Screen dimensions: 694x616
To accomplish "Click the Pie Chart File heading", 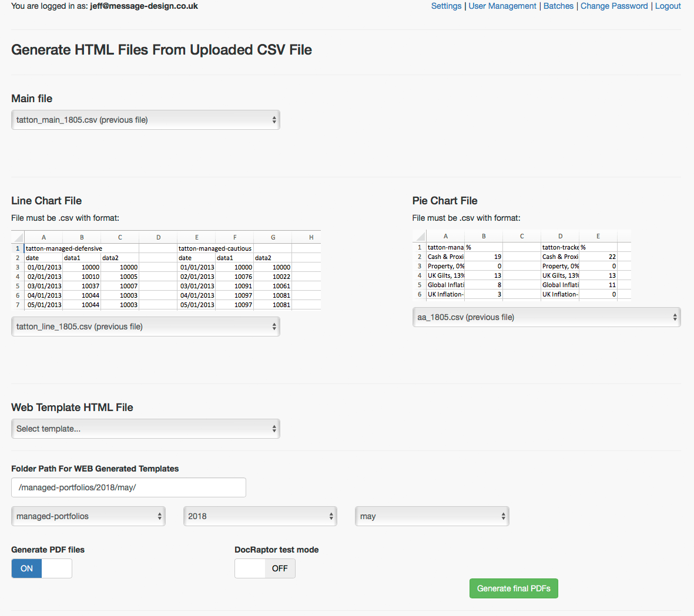I will point(445,201).
